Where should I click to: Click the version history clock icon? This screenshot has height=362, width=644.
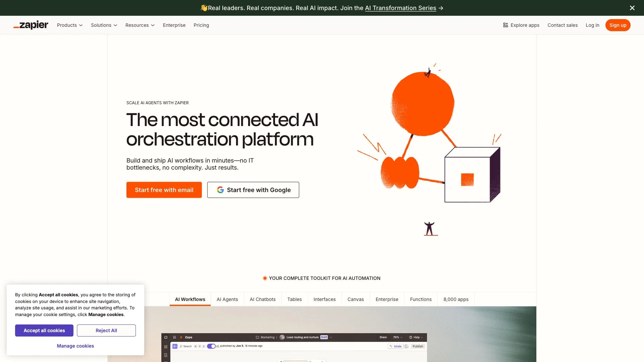click(x=407, y=346)
